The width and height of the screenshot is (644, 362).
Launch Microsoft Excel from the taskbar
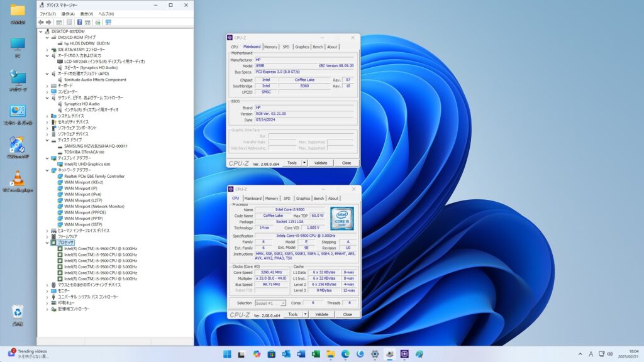(x=315, y=354)
